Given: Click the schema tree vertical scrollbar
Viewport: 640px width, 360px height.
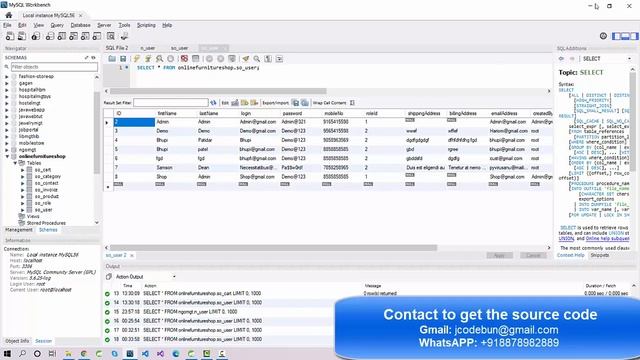Looking at the screenshot, I should 97,133.
